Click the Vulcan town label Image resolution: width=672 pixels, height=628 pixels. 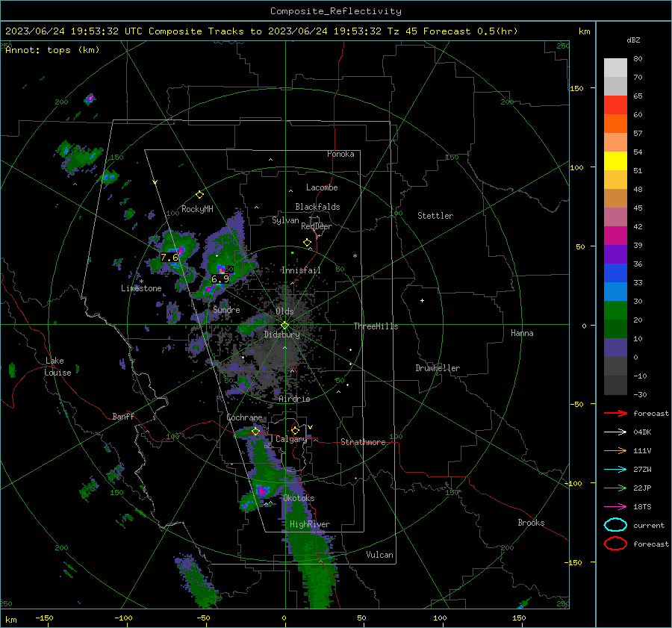379,555
